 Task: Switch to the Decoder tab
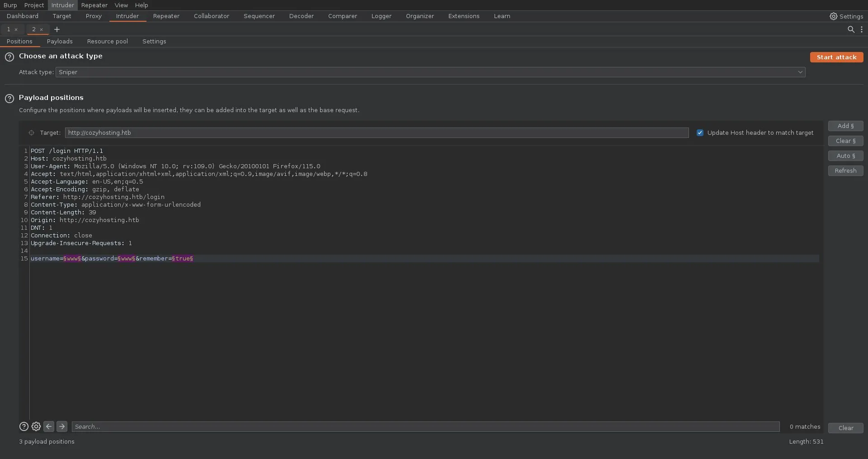(302, 16)
